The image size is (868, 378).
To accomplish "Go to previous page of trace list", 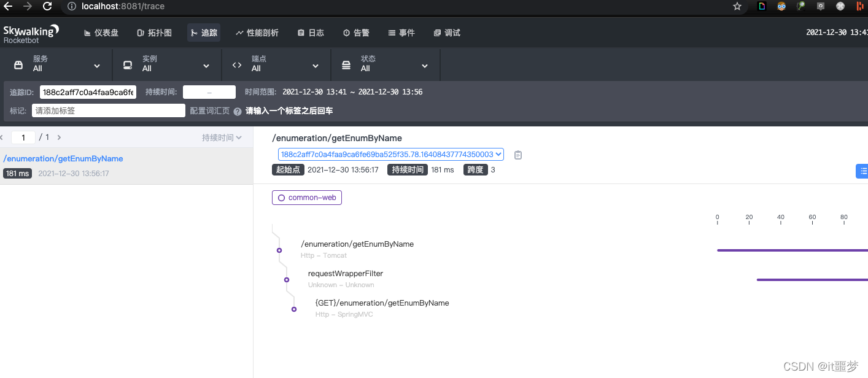I will 2,137.
